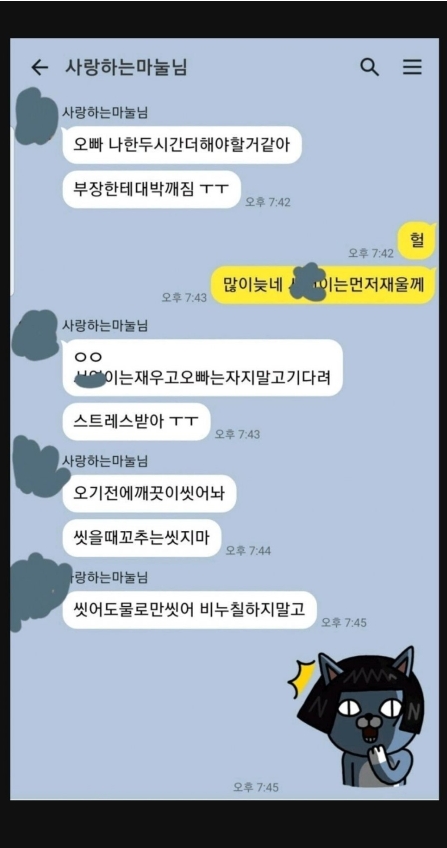Tap the back arrow icon
Screen dimensions: 447x848
[39, 68]
